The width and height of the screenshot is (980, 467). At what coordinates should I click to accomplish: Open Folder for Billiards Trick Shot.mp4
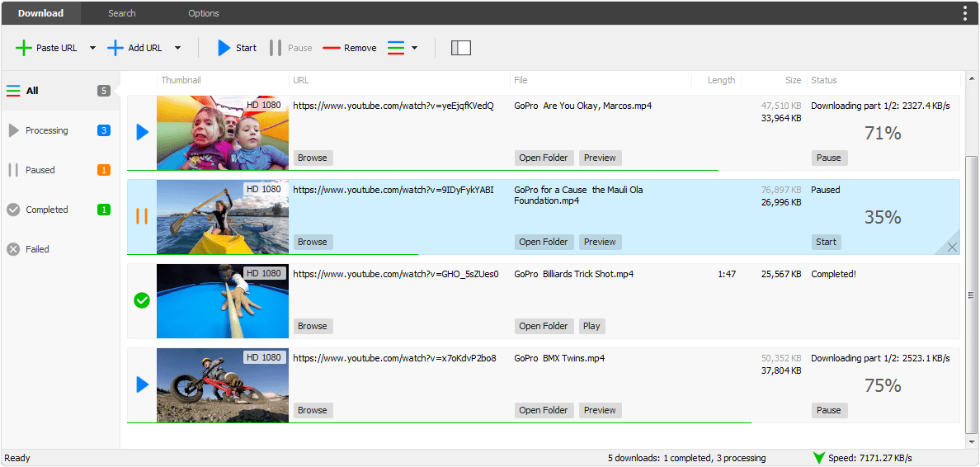tap(544, 326)
